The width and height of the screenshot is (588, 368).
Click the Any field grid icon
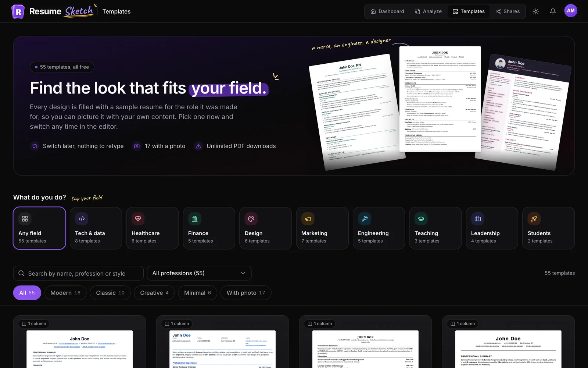point(25,219)
